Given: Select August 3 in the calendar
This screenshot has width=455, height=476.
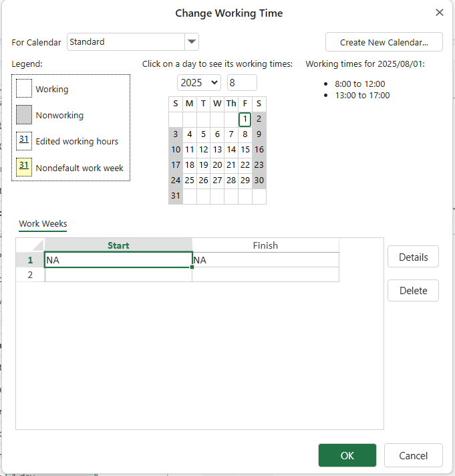Looking at the screenshot, I should click(x=176, y=134).
